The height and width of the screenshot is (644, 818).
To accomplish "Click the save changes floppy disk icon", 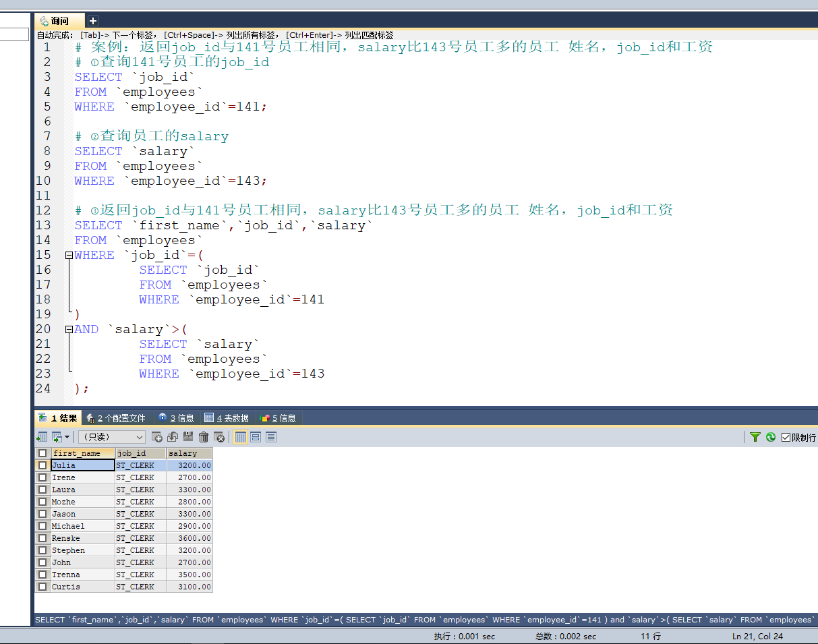I will (x=188, y=437).
